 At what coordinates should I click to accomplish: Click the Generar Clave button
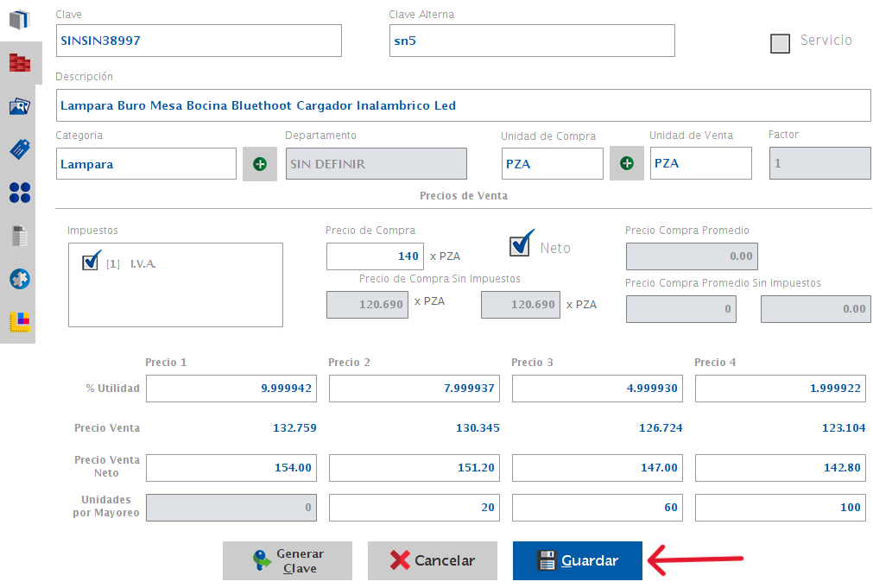coord(288,560)
